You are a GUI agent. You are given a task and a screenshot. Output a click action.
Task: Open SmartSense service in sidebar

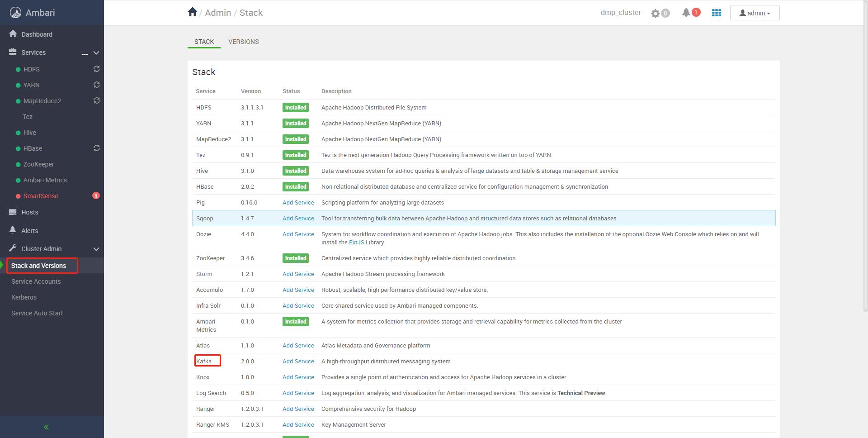[41, 196]
